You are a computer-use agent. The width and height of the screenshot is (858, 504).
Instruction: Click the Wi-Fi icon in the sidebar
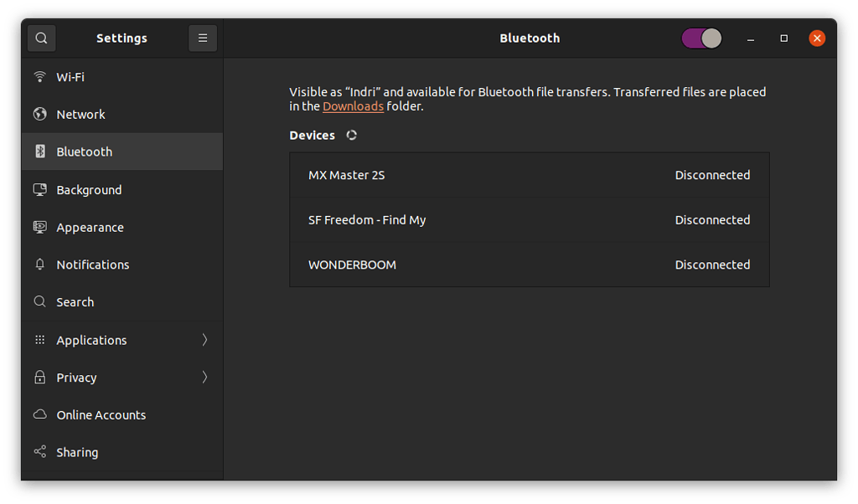pos(39,76)
